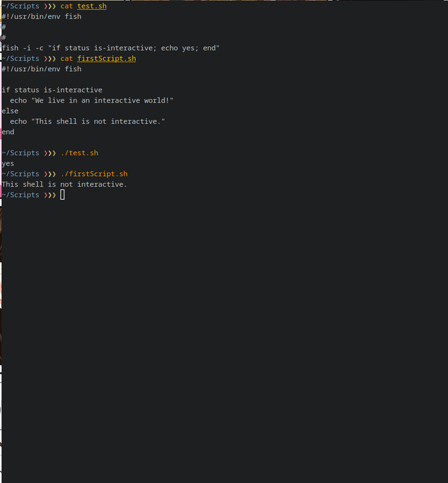The width and height of the screenshot is (448, 483).
Task: Click the 'else' keyword line
Action: pyautogui.click(x=10, y=111)
